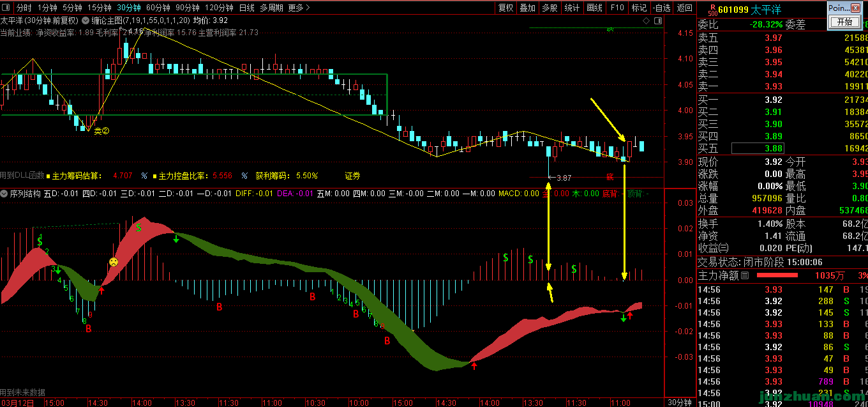Click the stock code 601099
868x407 pixels.
pyautogui.click(x=733, y=10)
